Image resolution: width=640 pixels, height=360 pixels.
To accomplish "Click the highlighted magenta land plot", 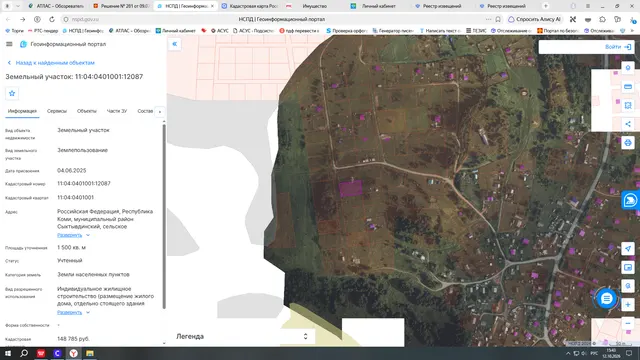I will point(351,189).
